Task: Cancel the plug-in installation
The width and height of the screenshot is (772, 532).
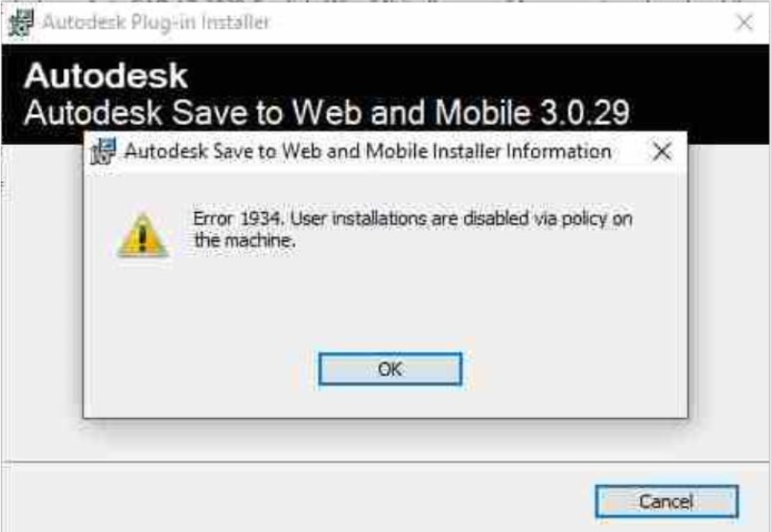Action: pyautogui.click(x=667, y=501)
